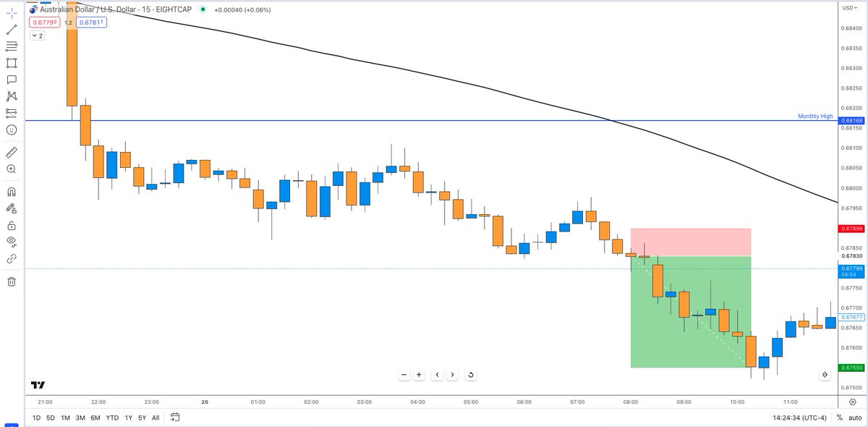Click the go to date calendar icon
Viewport: 868px width, 427px height.
175,418
